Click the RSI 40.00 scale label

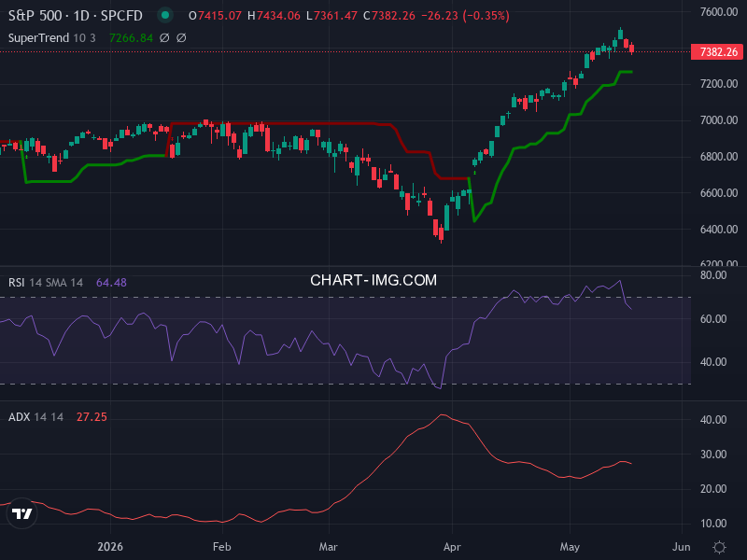(713, 362)
